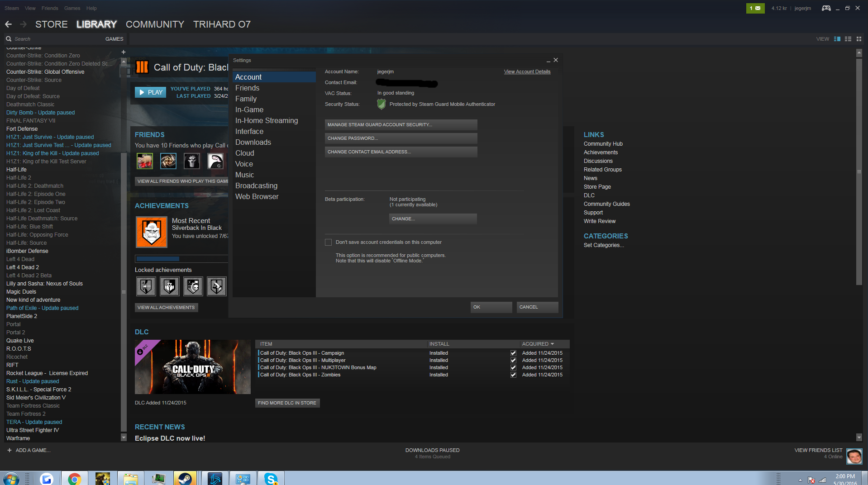The width and height of the screenshot is (868, 485).
Task: Open the Black Ops III DLC thumbnail
Action: pyautogui.click(x=193, y=367)
